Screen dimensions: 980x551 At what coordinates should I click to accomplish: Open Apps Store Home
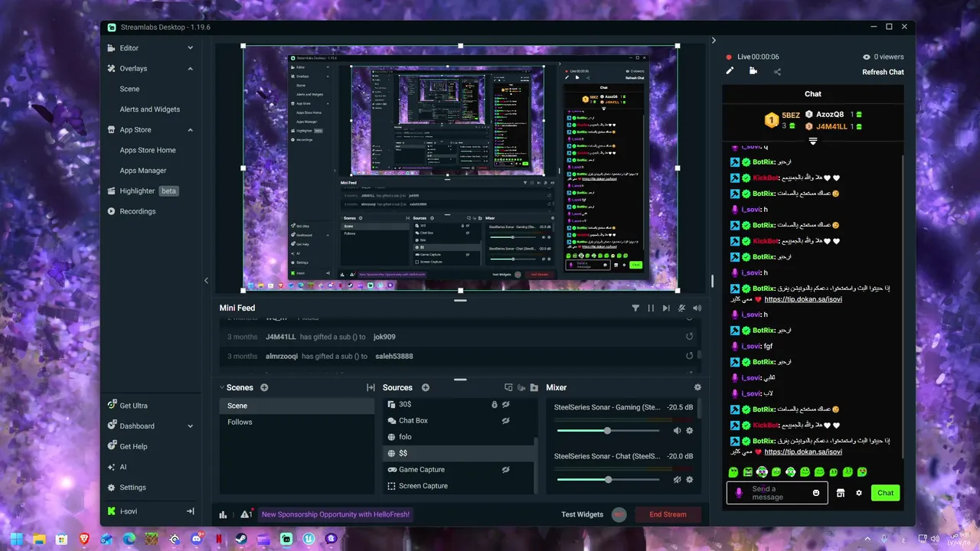point(147,150)
